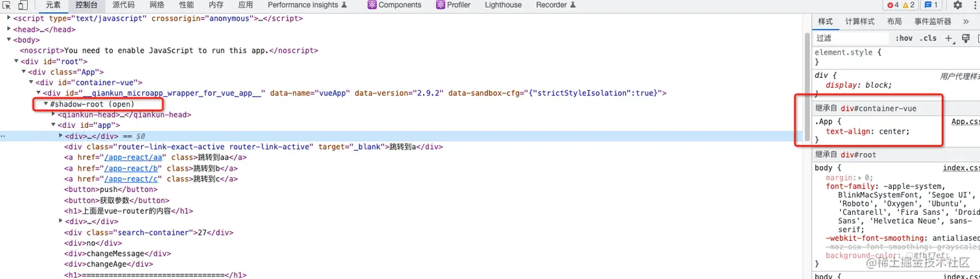980x279 pixels.
Task: Click the display: block declaration
Action: (859, 85)
